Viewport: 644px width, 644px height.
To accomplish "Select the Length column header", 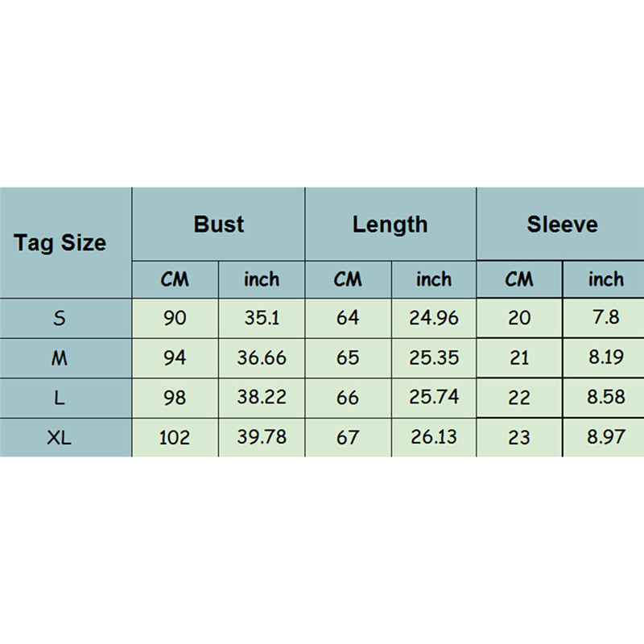I will tap(390, 224).
